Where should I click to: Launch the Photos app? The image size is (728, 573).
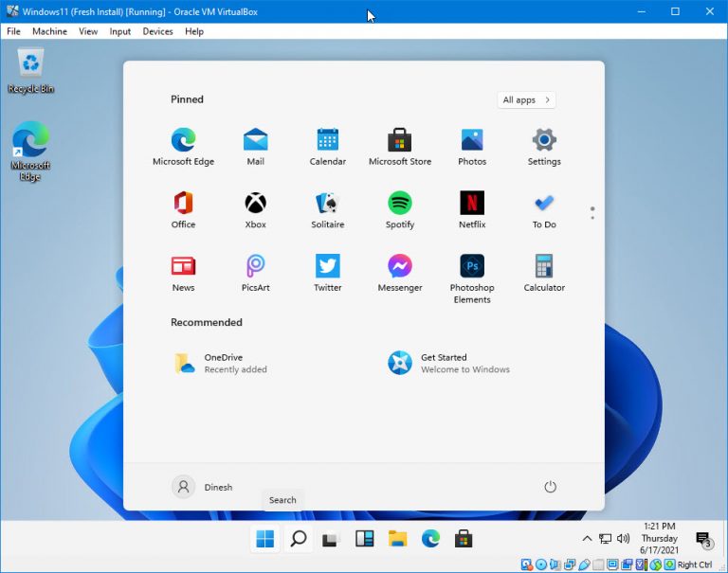coord(472,147)
